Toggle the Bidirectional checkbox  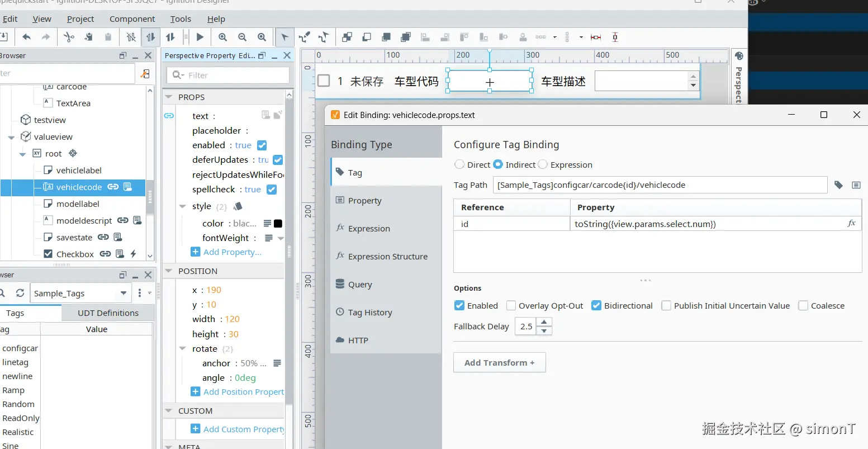tap(596, 305)
